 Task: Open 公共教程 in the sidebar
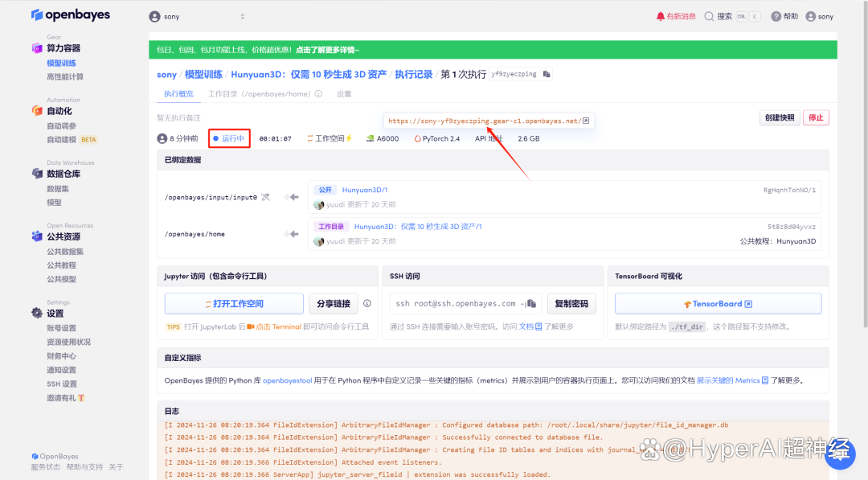coord(61,265)
